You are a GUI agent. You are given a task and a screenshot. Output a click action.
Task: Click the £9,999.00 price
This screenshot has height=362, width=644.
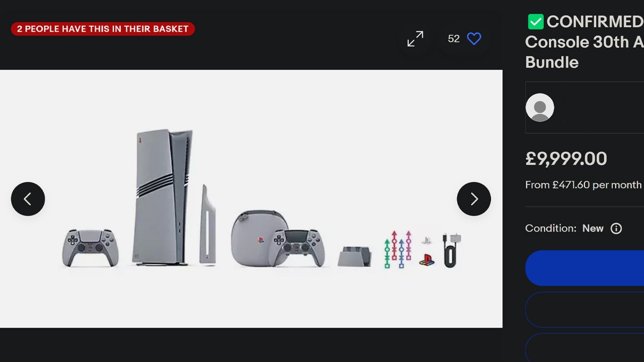point(566,159)
